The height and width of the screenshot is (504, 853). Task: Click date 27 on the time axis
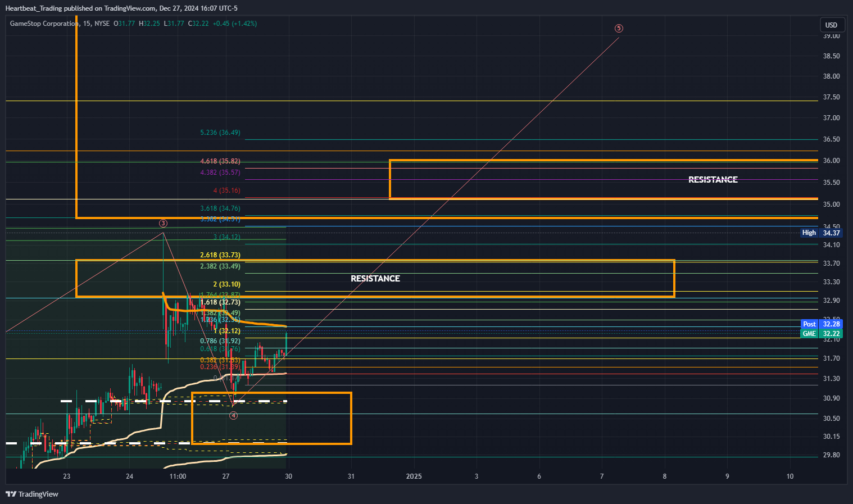click(226, 476)
